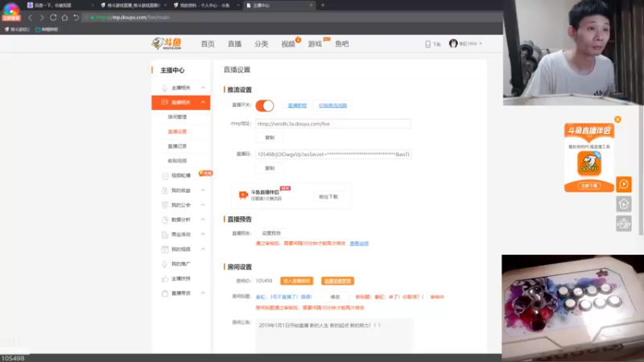Select 直播记录 in the sidebar

pos(177,146)
